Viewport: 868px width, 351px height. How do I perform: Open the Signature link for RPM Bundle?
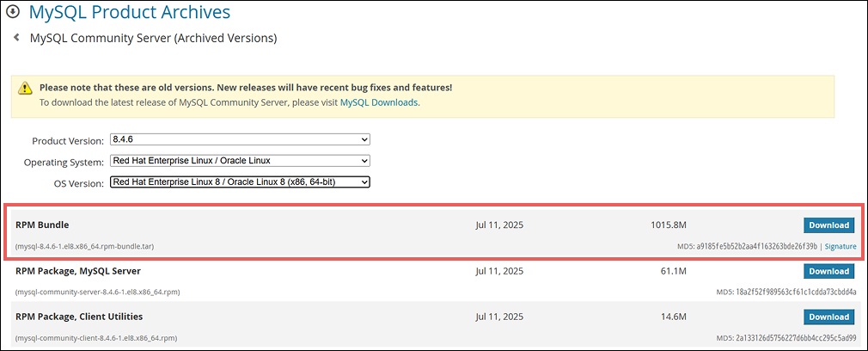click(x=840, y=247)
